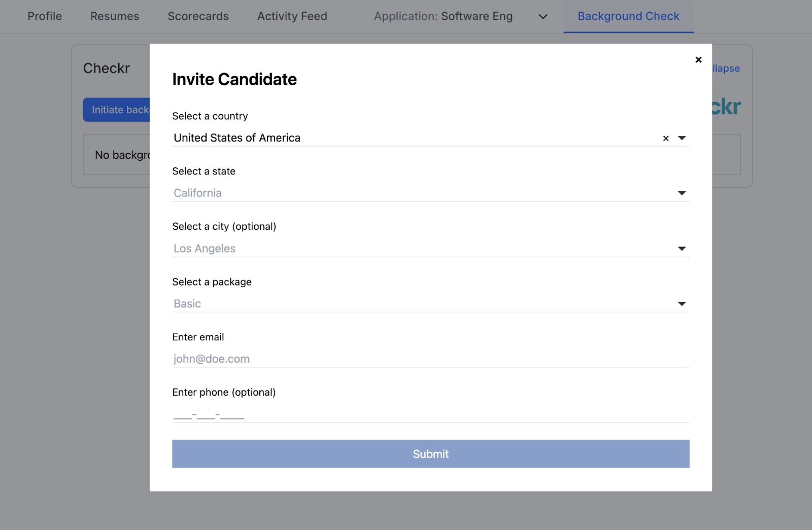Select the Background Check tab
Screen dimensions: 812x530
click(x=628, y=16)
